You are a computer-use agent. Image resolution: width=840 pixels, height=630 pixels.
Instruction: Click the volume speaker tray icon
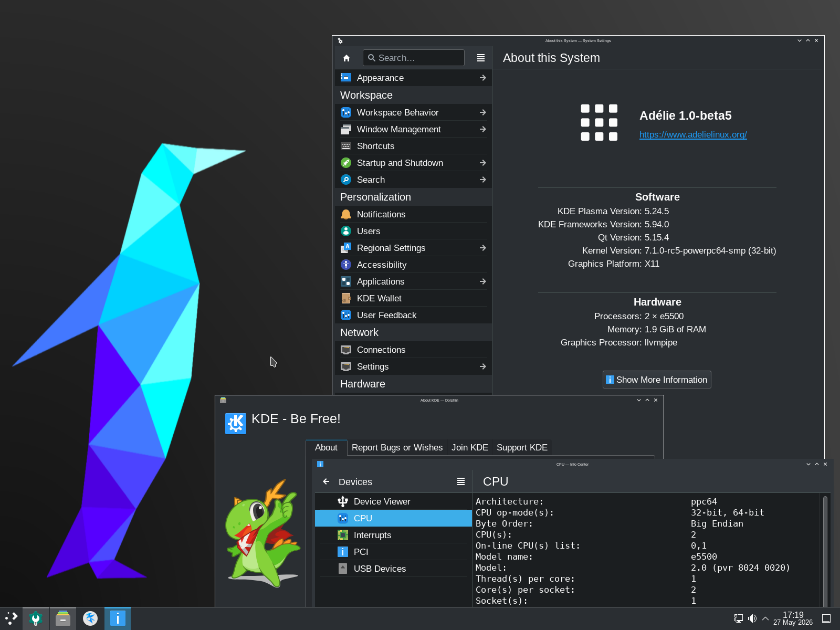point(752,618)
